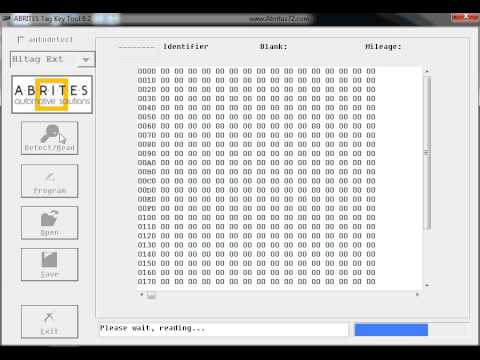Image resolution: width=480 pixels, height=360 pixels.
Task: Click the app icon in the title bar
Action: pos(6,19)
